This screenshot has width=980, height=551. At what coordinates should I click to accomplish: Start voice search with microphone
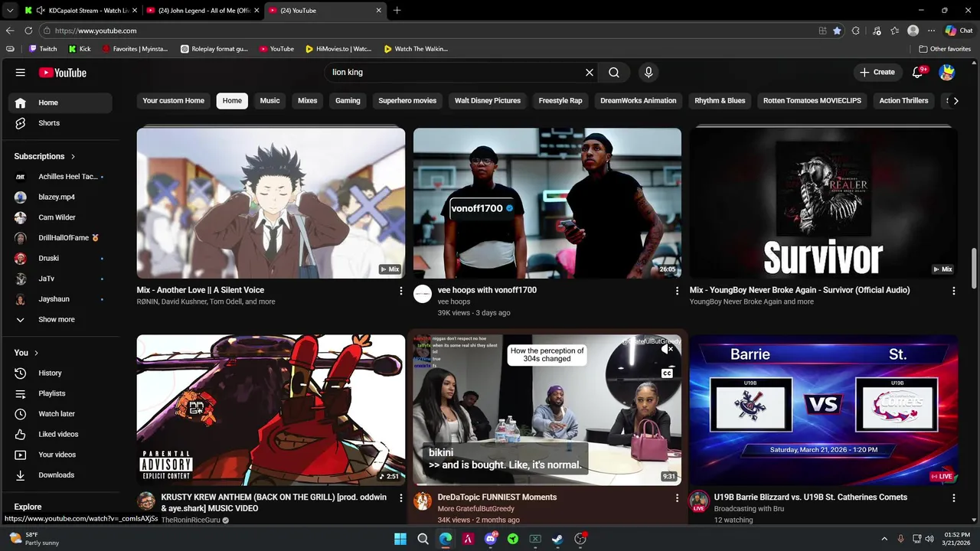[648, 73]
